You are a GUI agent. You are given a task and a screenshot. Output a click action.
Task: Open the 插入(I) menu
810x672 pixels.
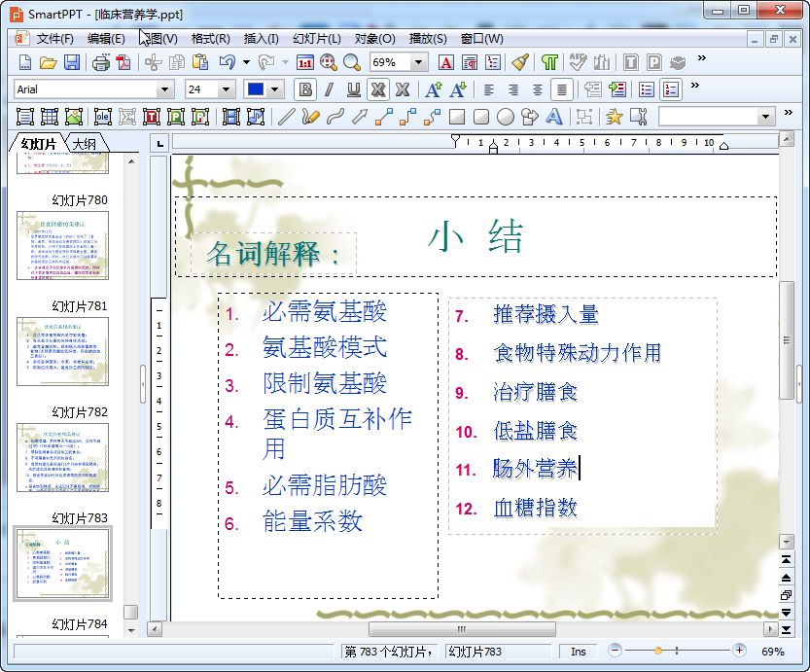(x=261, y=39)
